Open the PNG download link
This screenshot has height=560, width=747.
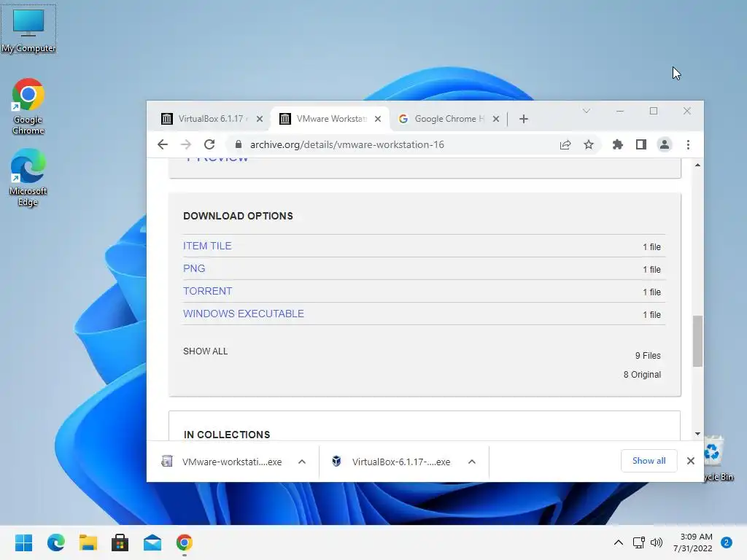[x=194, y=268]
